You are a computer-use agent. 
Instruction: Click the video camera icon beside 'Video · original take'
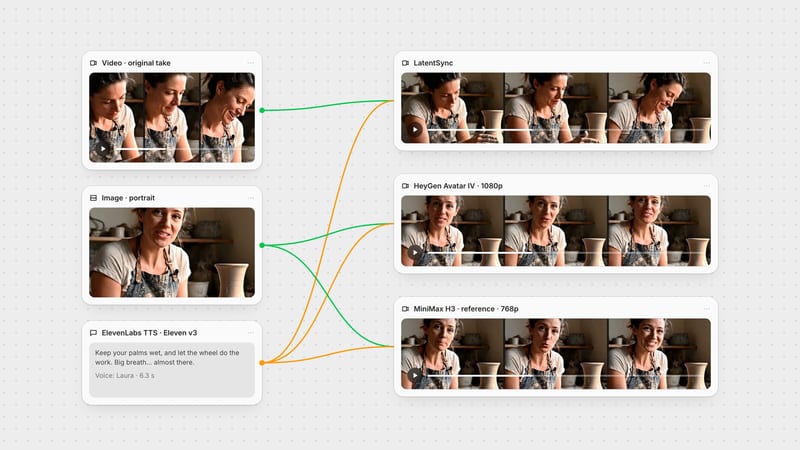coord(93,63)
